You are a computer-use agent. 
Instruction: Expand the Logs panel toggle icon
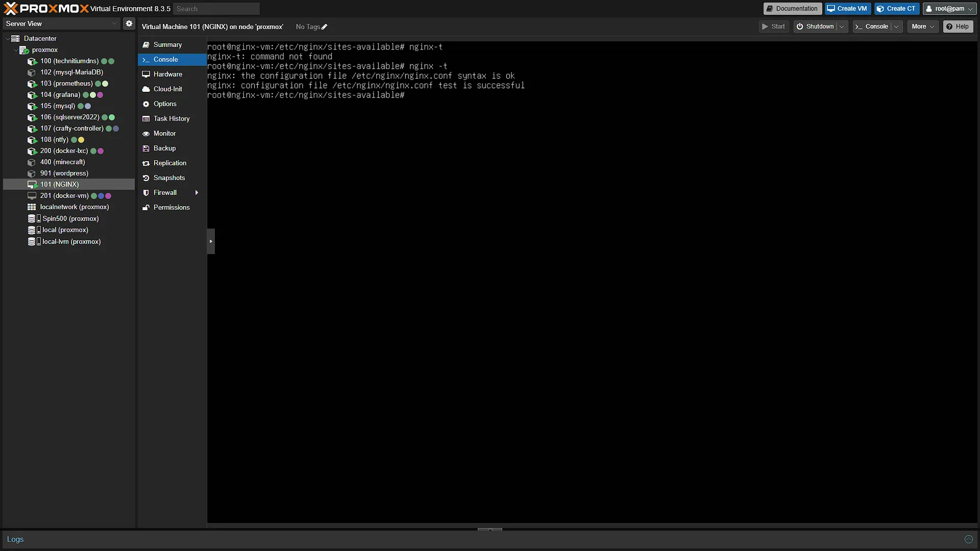pyautogui.click(x=968, y=539)
